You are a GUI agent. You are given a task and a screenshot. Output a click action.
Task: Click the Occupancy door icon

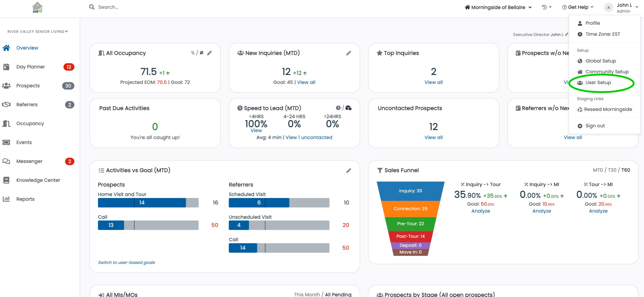pyautogui.click(x=6, y=123)
